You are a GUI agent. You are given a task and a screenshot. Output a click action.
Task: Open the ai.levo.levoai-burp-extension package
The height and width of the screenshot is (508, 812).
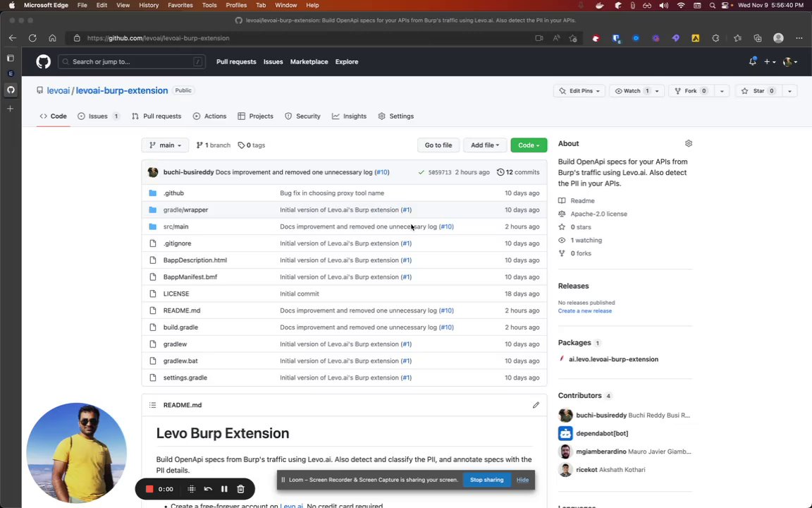click(x=614, y=359)
